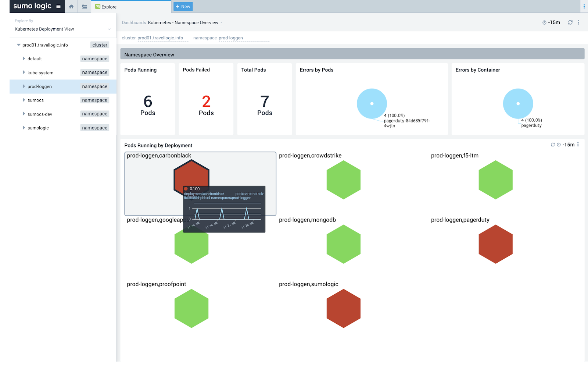Click the Errors by Pods pie chart
The width and height of the screenshot is (588, 373).
coord(372,103)
